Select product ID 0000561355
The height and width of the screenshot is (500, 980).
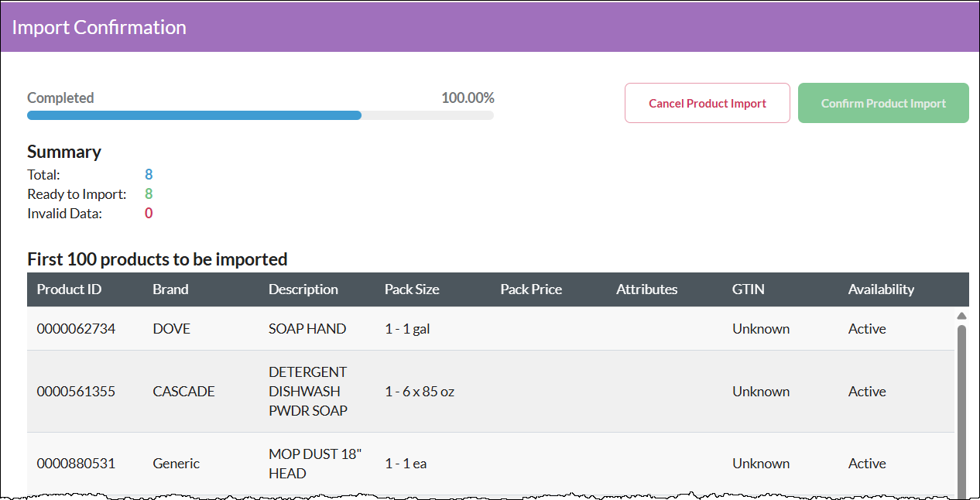tap(76, 392)
